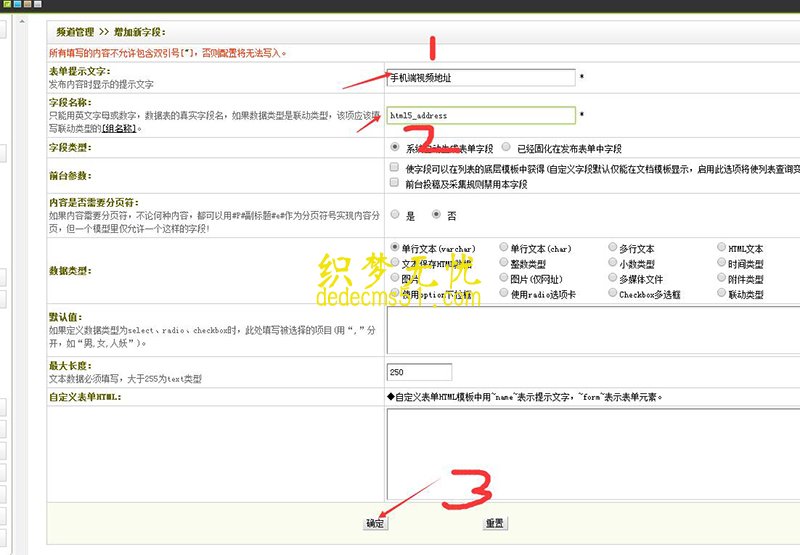Viewport: 800px width, 555px height.
Task: Choose 文本保存HTML数据 data type
Action: tap(394, 262)
